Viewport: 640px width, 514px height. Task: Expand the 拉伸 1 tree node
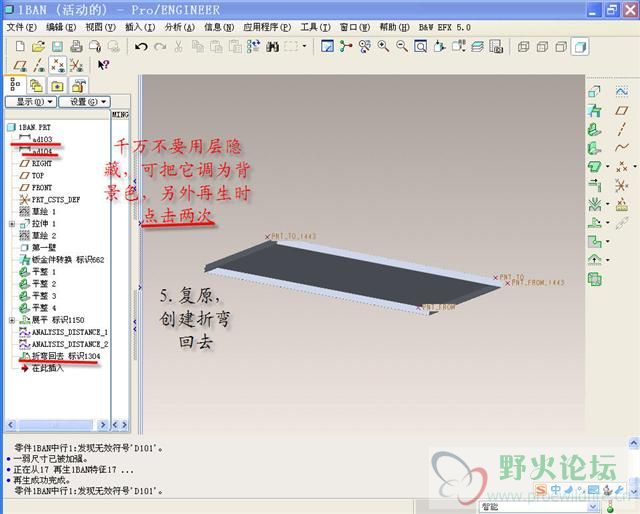(12, 224)
